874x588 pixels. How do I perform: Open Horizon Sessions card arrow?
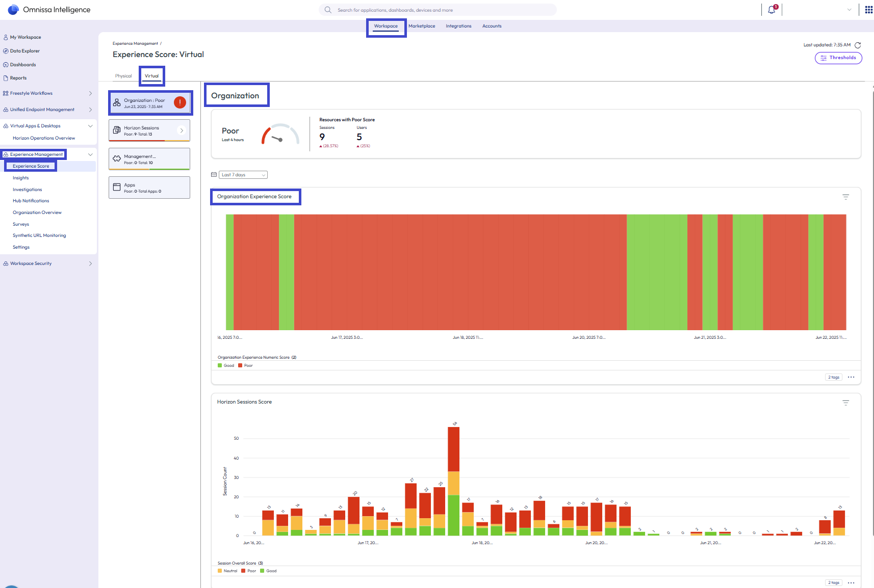(x=182, y=130)
